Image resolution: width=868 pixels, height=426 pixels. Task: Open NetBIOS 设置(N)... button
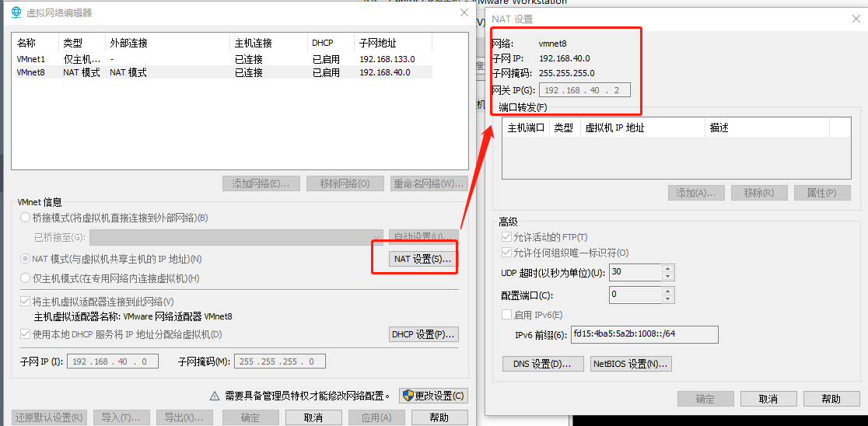pos(631,364)
